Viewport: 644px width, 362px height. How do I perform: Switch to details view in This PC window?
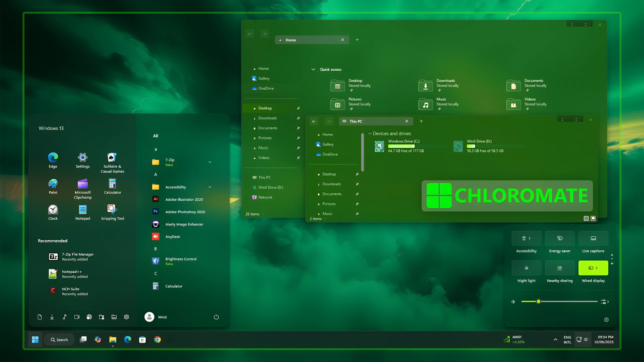pyautogui.click(x=586, y=218)
